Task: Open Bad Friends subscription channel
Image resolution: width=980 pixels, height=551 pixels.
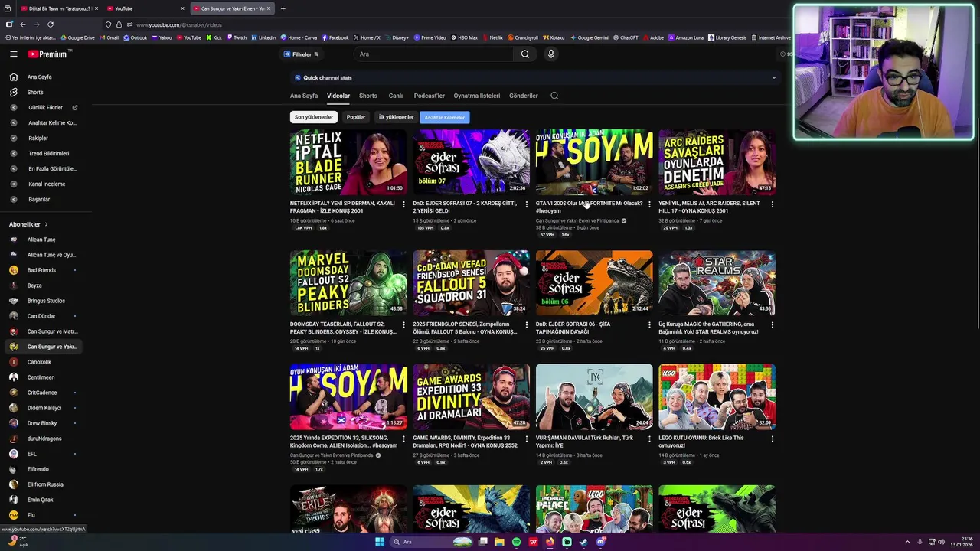Action: 41,270
